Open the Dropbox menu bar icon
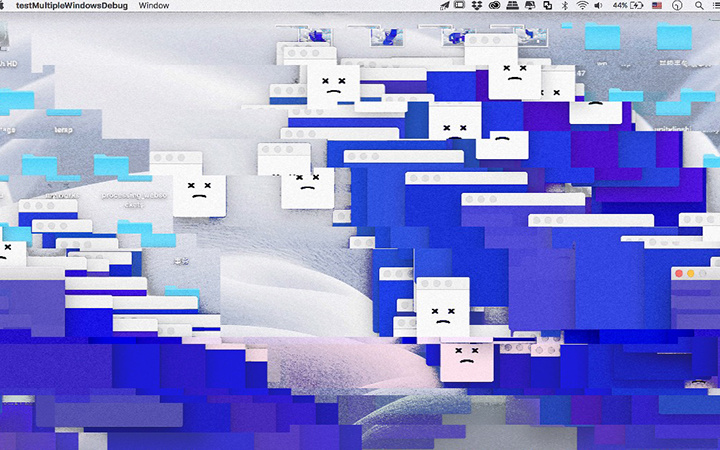Screen dimensions: 720x450 [477, 5]
